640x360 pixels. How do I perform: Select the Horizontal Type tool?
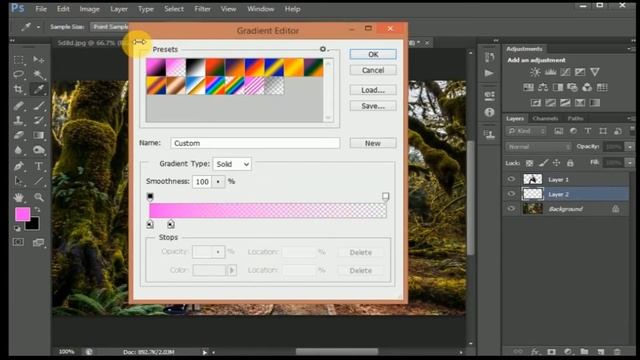pyautogui.click(x=39, y=166)
